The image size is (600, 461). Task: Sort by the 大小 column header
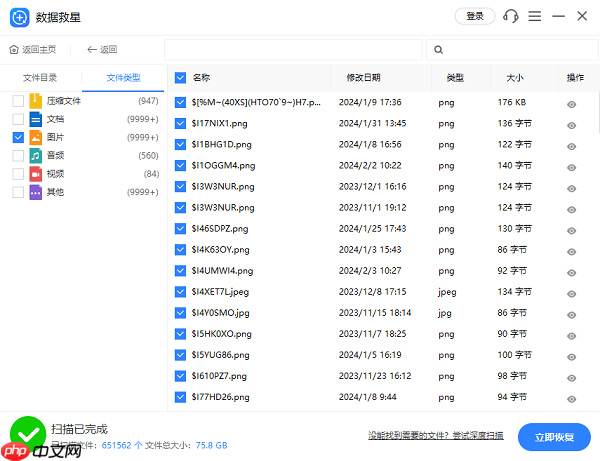coord(515,78)
